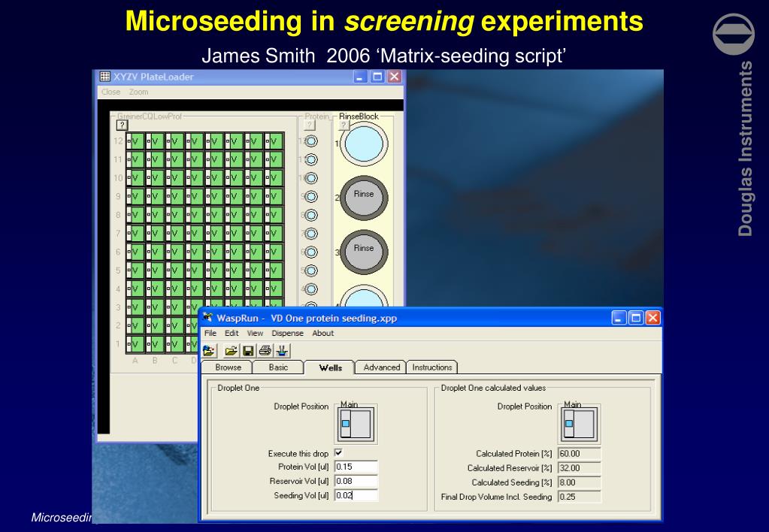769x532 pixels.
Task: Click the dispense icon in WaspRun toolbar
Action: click(283, 351)
